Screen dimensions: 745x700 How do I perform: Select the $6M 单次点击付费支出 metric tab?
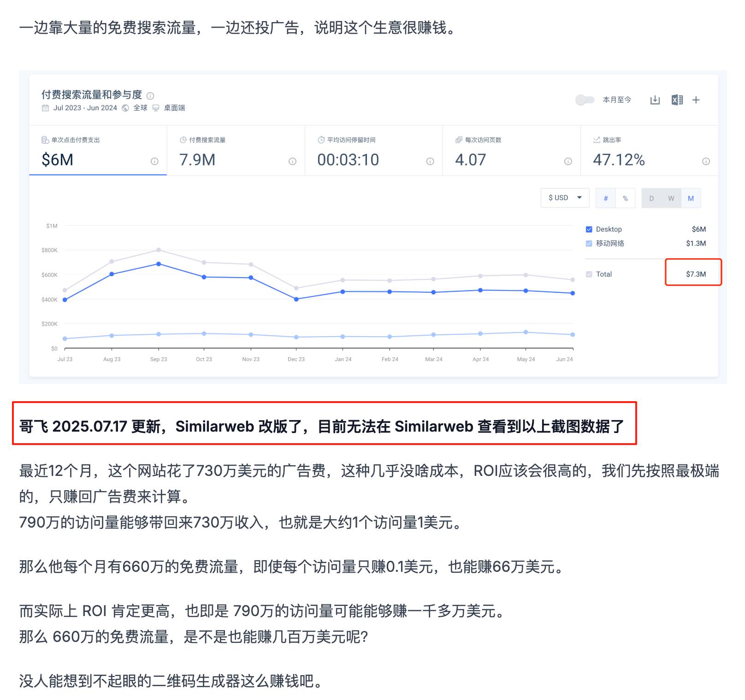(x=98, y=150)
